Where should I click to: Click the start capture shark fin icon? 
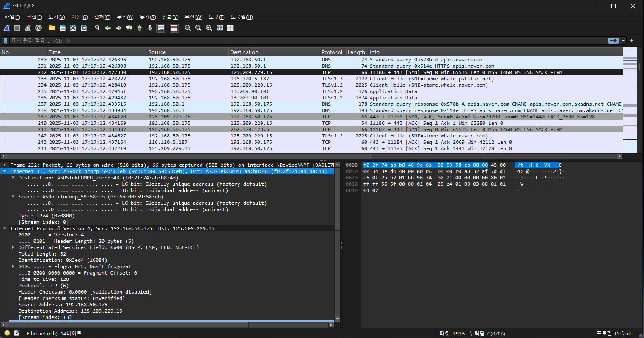pos(7,28)
